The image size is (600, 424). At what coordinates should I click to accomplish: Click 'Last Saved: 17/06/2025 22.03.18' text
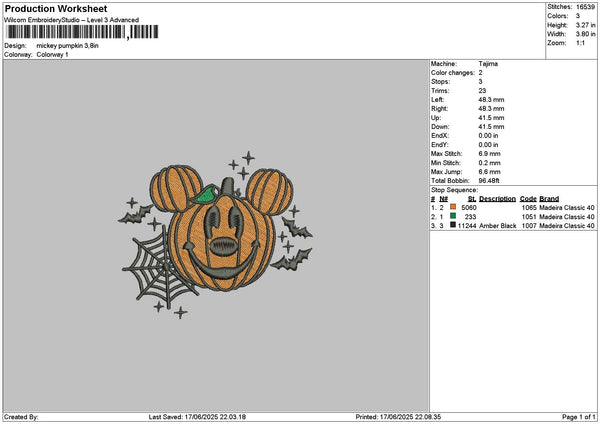[197, 417]
